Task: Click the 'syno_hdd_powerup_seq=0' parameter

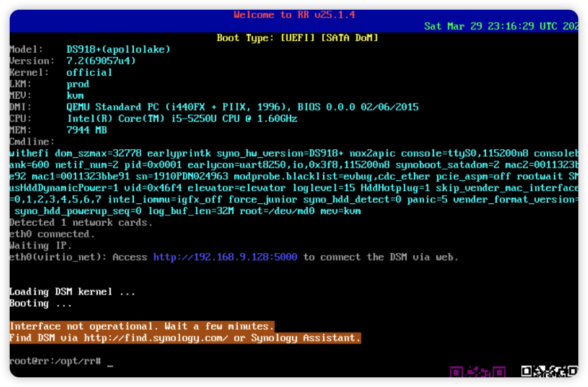Action: pos(78,211)
